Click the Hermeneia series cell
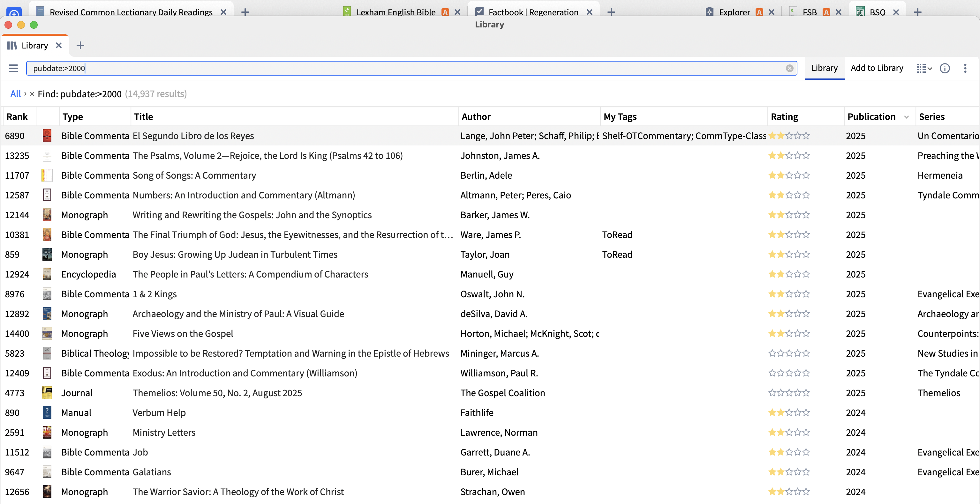The height and width of the screenshot is (504, 980). tap(940, 175)
